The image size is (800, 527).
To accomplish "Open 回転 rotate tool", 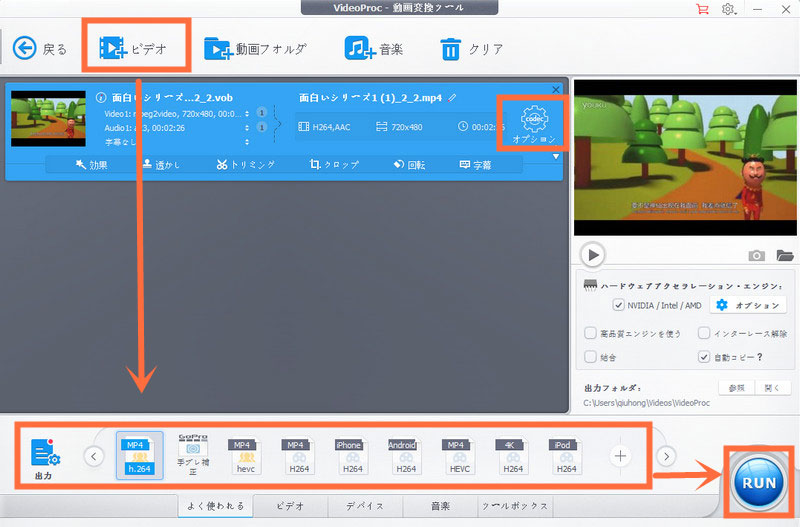I will [x=409, y=165].
